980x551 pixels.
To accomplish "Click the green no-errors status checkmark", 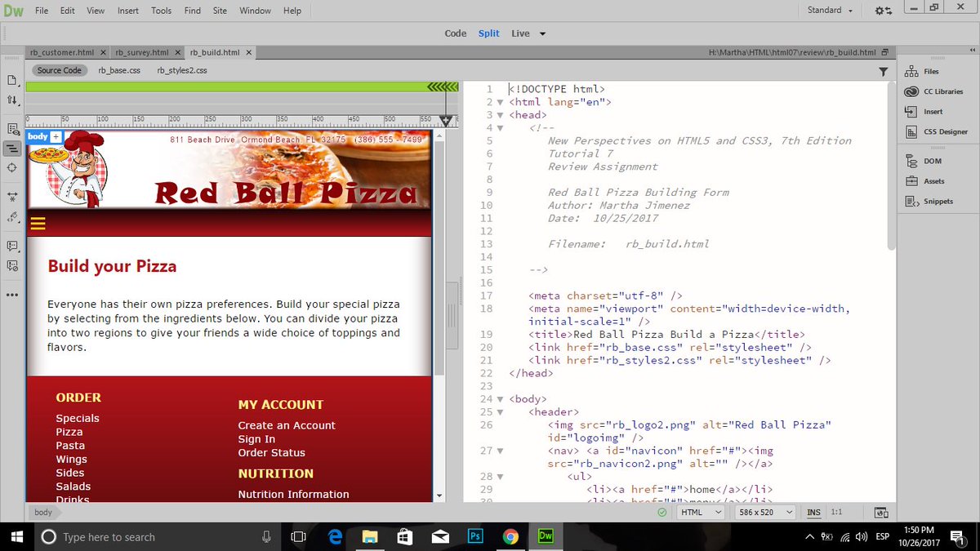I will coord(661,513).
